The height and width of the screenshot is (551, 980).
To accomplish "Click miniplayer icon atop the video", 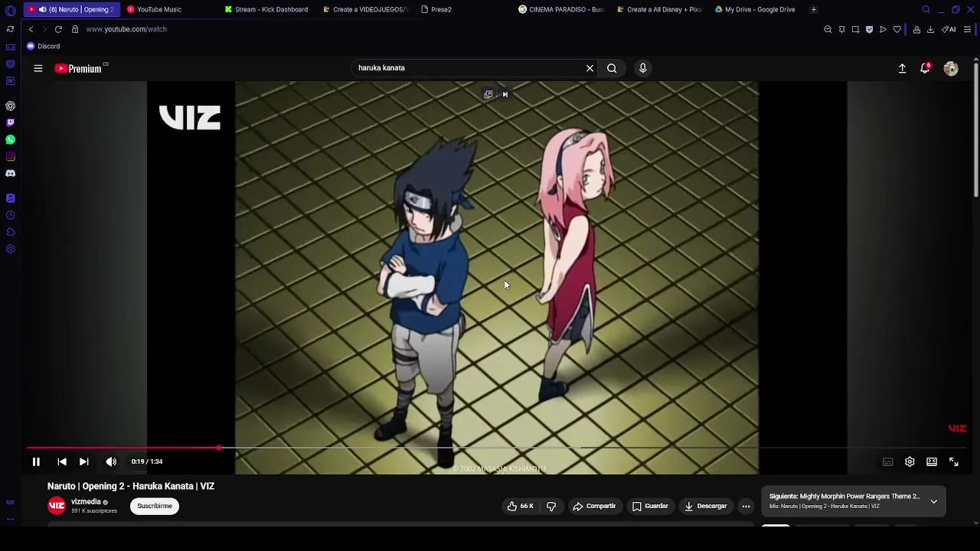I will click(x=488, y=95).
